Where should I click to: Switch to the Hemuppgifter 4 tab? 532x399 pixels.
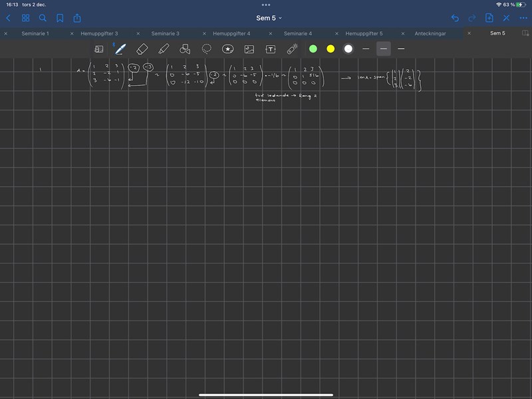[231, 33]
